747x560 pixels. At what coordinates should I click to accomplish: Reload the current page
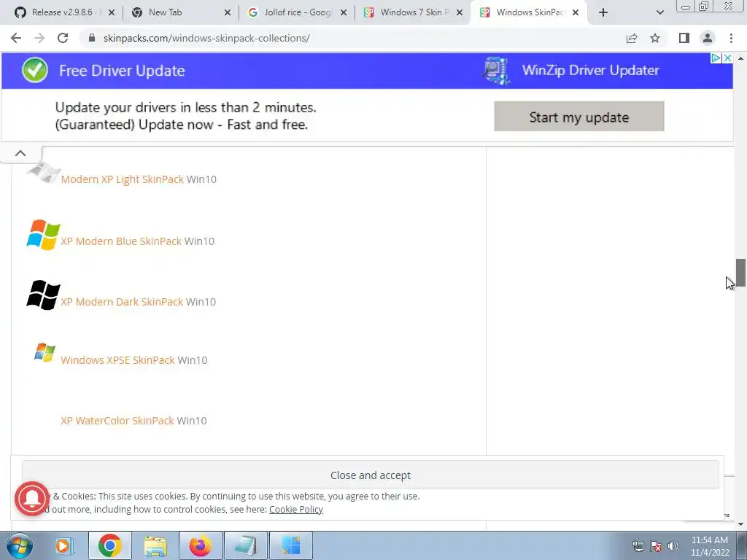pyautogui.click(x=63, y=38)
